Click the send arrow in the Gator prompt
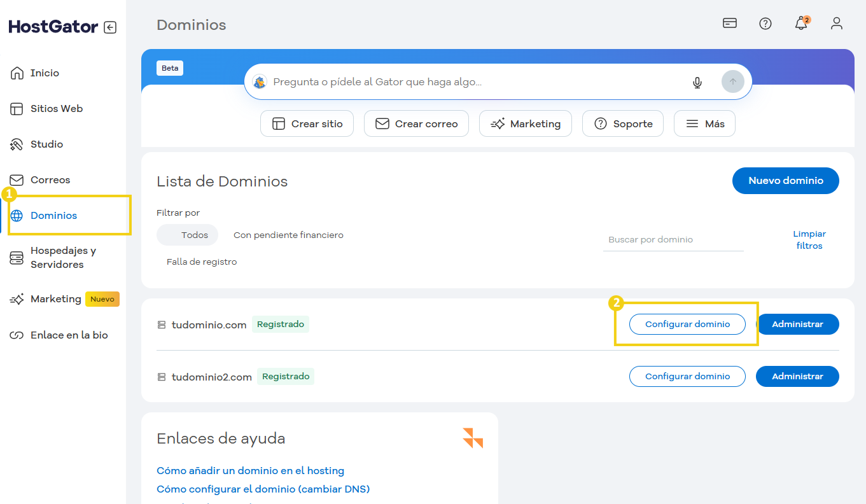This screenshot has width=866, height=504. (732, 81)
